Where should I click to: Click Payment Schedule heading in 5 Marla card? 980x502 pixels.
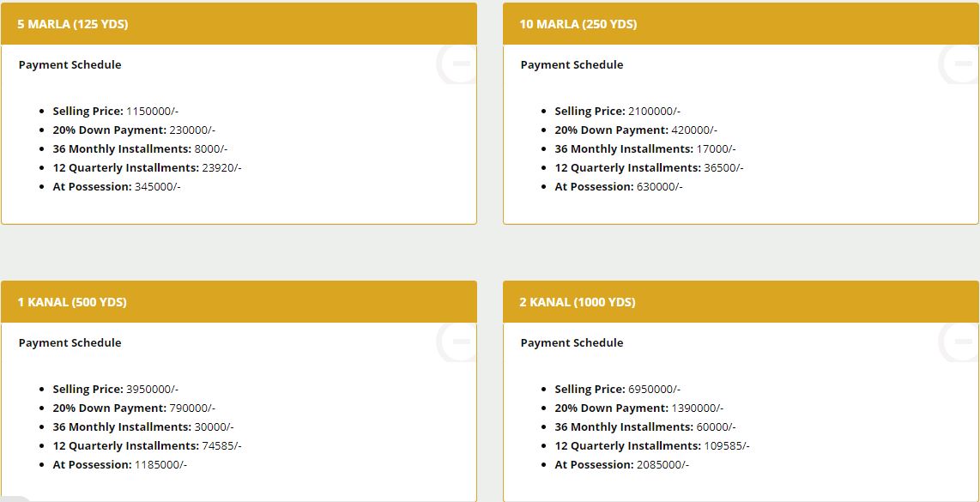pyautogui.click(x=70, y=65)
